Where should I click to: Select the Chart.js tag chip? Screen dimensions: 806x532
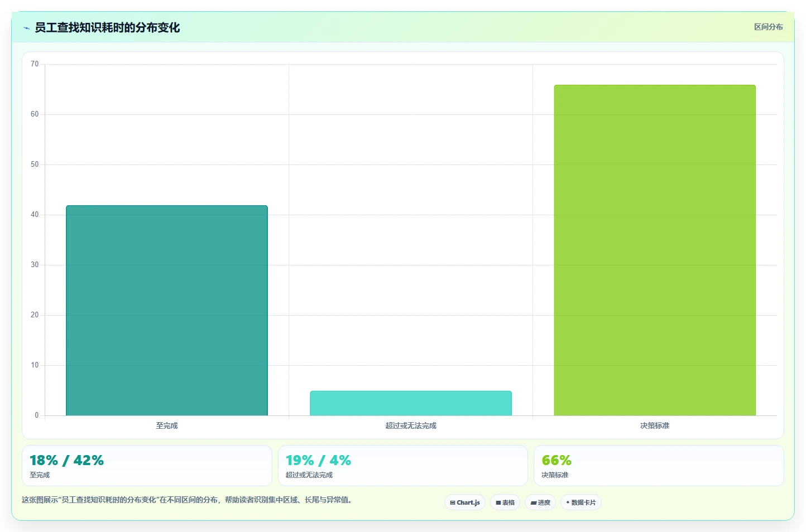point(465,502)
